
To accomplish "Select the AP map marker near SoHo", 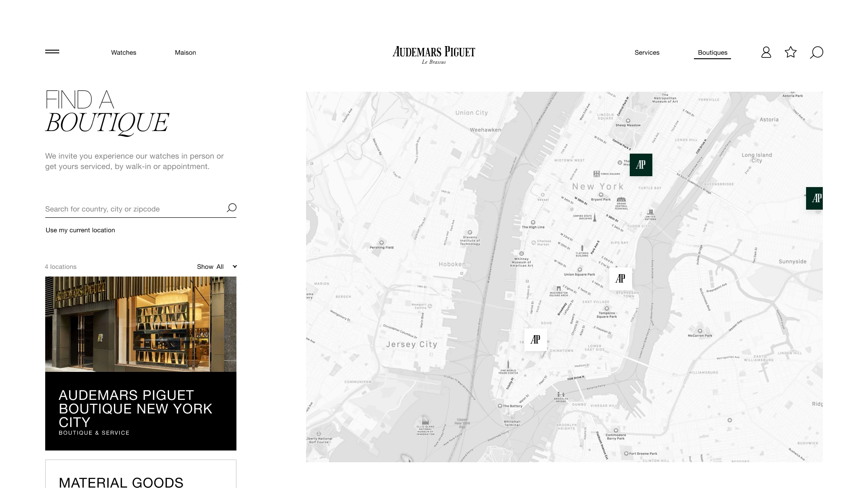I will (535, 340).
